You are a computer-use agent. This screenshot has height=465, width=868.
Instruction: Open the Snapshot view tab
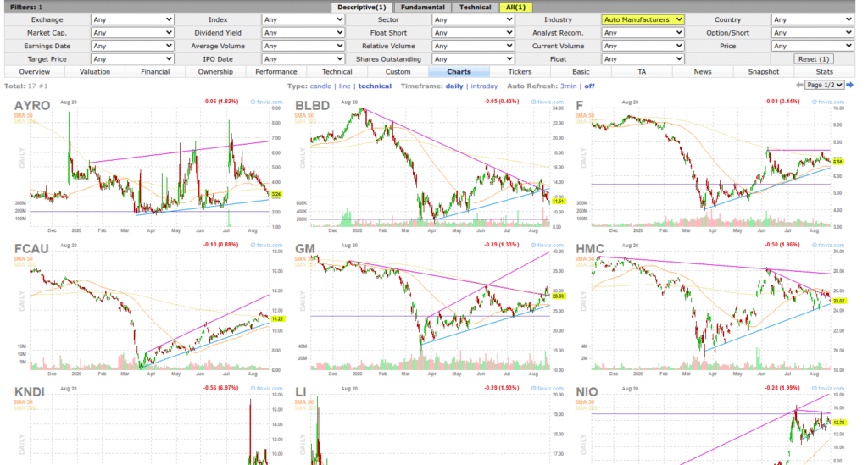pos(764,72)
